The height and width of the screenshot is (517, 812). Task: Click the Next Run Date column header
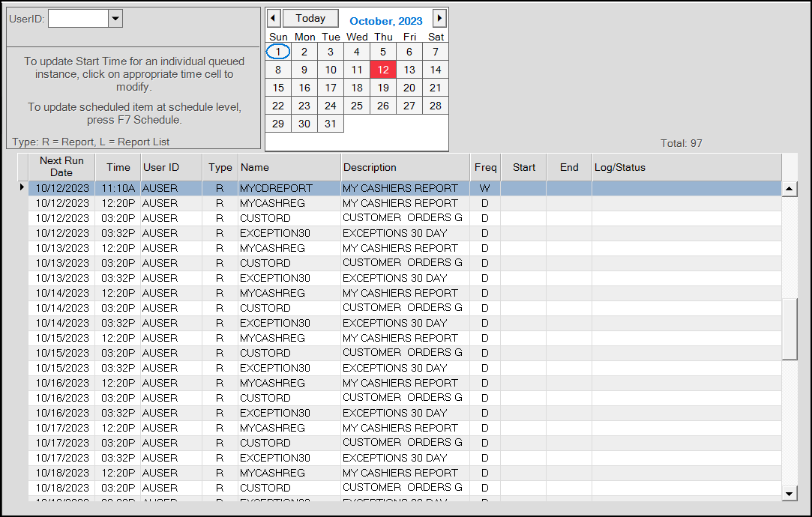click(x=61, y=166)
